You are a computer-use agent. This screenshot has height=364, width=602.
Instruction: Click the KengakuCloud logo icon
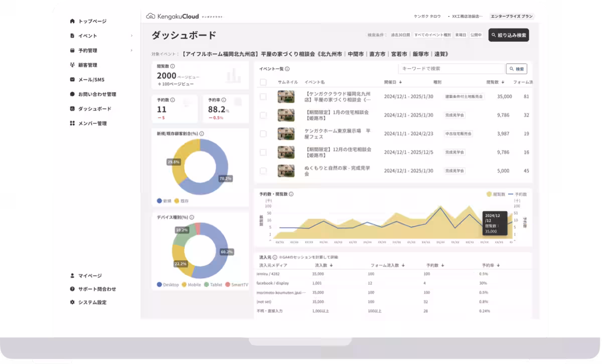[x=150, y=16]
